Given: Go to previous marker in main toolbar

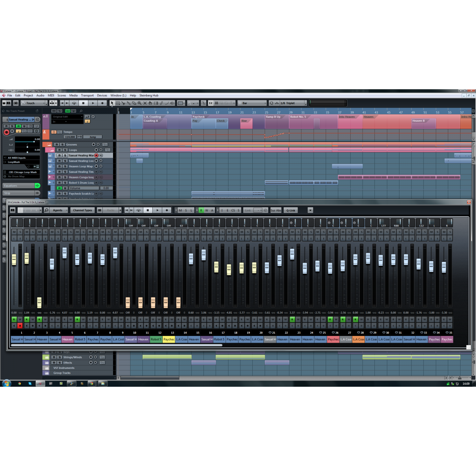Looking at the screenshot, I should tap(62, 103).
